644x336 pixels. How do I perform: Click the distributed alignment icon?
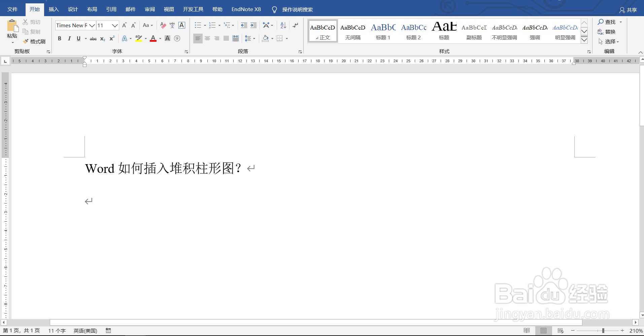(x=236, y=38)
